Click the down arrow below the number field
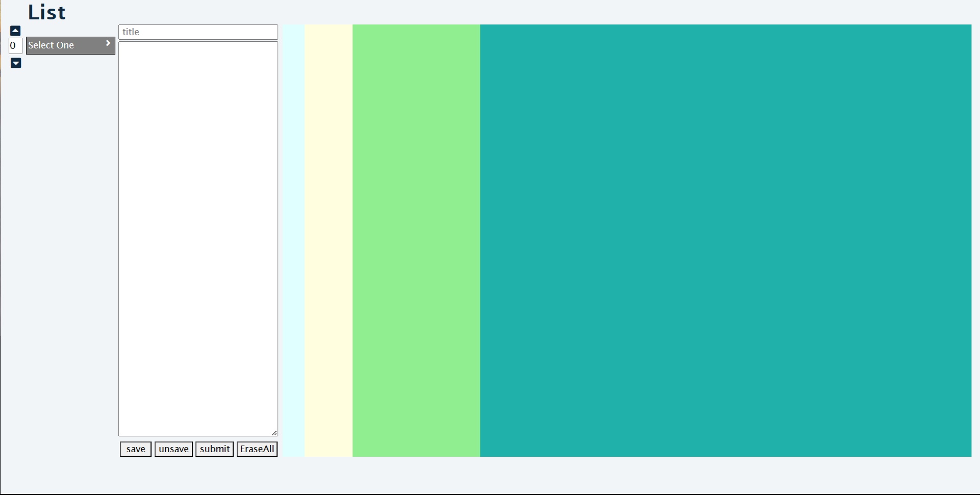 16,63
